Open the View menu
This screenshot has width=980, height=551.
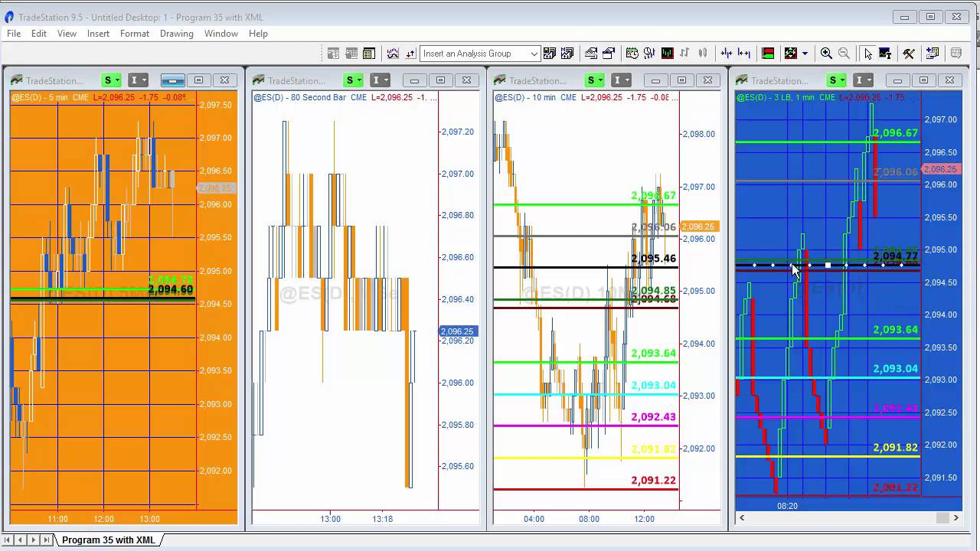point(67,34)
